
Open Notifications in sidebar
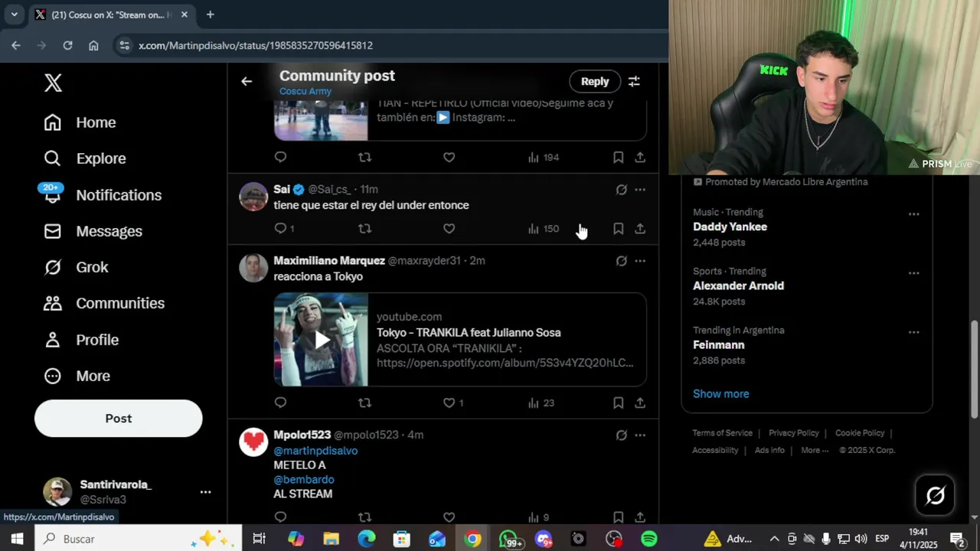coord(103,195)
